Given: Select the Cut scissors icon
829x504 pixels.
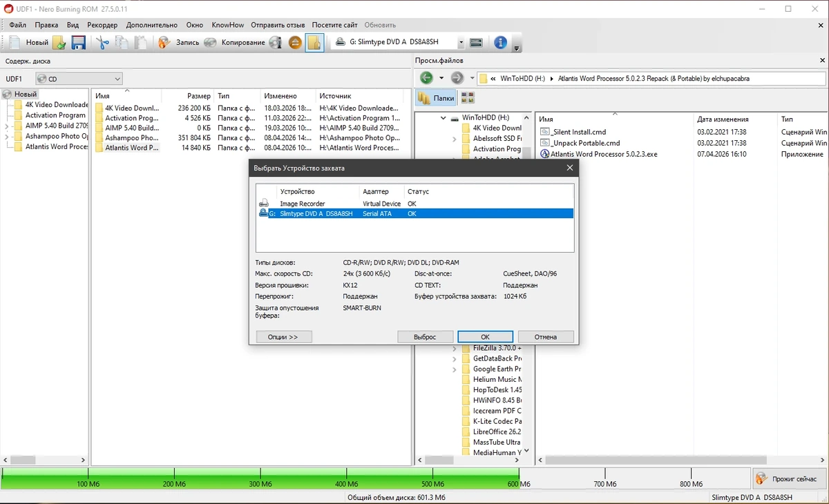Looking at the screenshot, I should pyautogui.click(x=102, y=43).
